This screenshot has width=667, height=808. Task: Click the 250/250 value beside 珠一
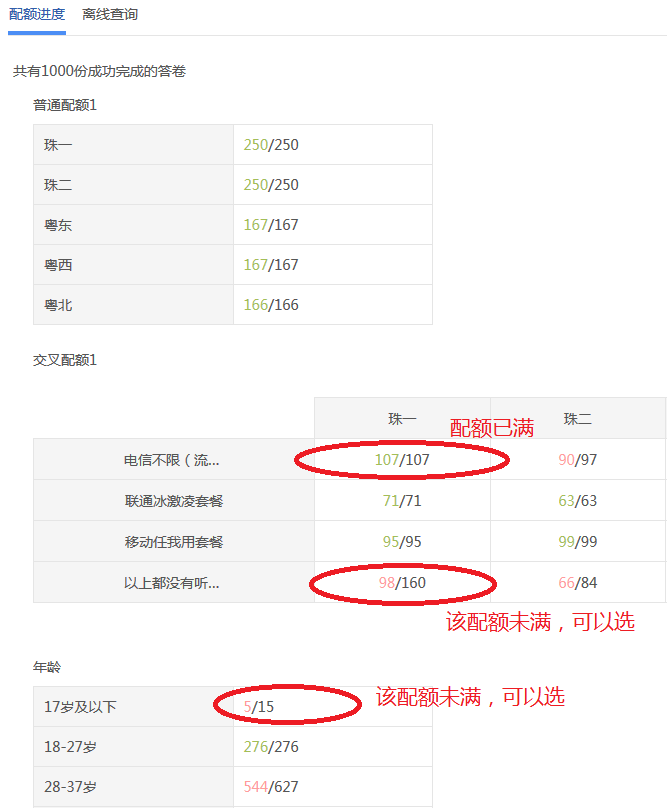271,145
